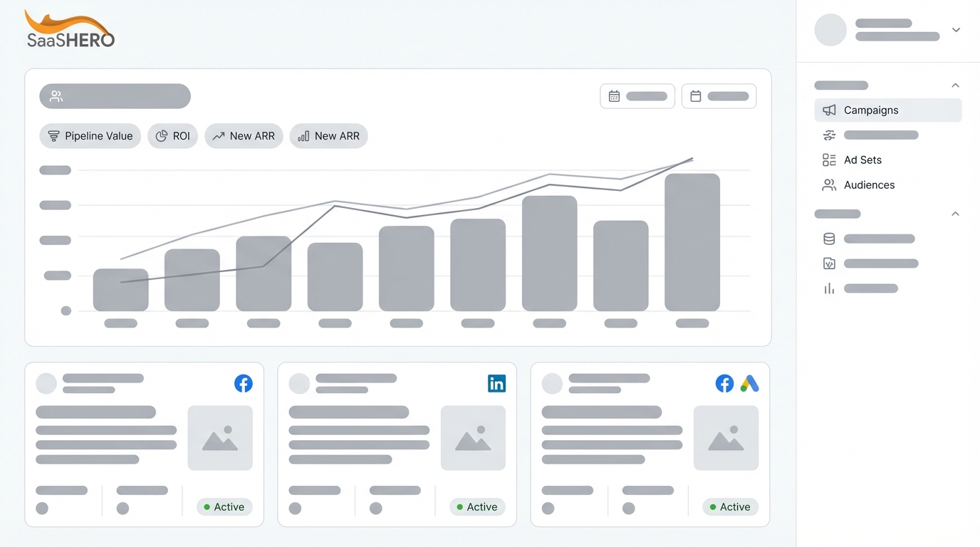Click the megaphone icon next to Campaigns
The image size is (980, 547).
pyautogui.click(x=828, y=110)
